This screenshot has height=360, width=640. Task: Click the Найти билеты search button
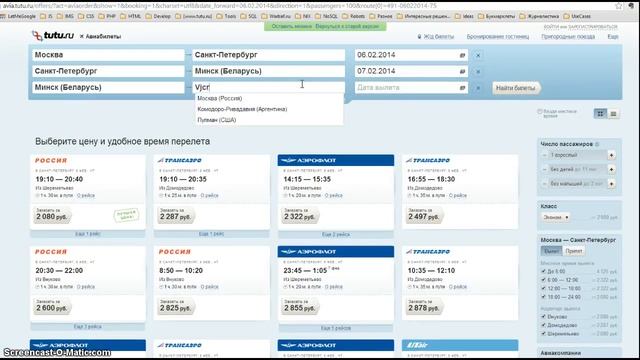[516, 88]
